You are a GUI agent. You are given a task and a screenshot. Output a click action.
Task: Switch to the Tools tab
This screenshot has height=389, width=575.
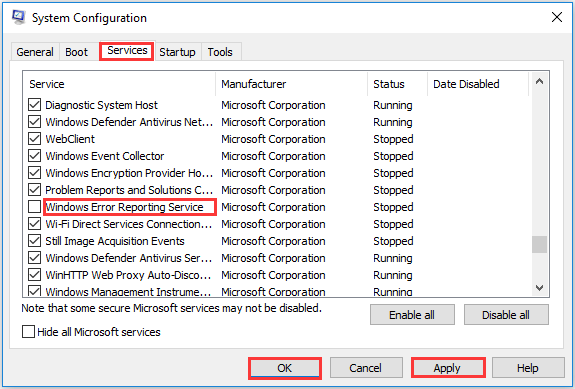[x=220, y=52]
